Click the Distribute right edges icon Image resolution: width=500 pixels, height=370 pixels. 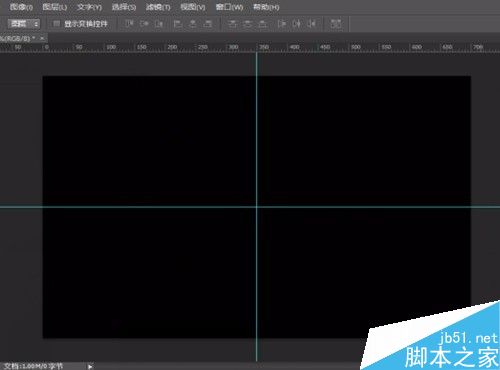(312, 24)
